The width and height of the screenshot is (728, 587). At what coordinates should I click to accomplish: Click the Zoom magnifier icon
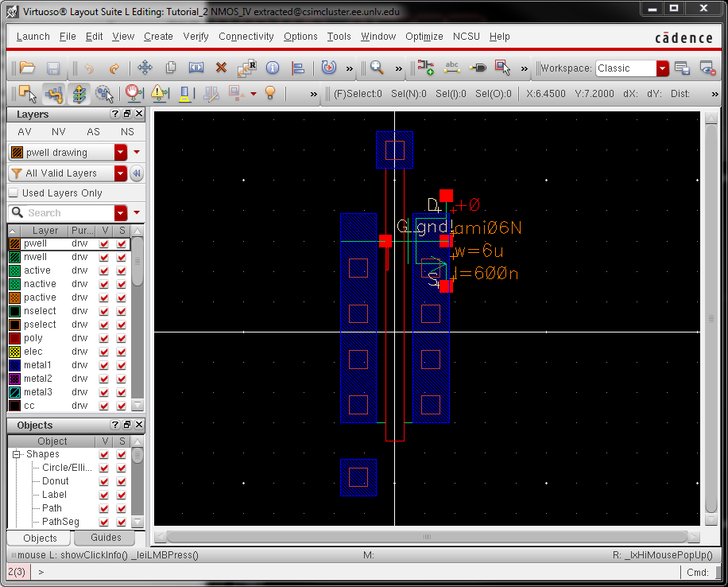tap(377, 68)
